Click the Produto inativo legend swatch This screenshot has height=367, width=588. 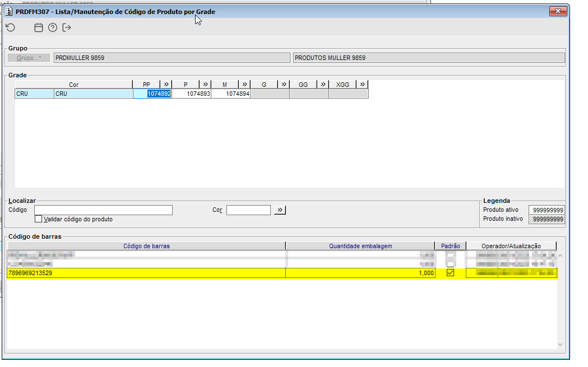click(x=547, y=219)
